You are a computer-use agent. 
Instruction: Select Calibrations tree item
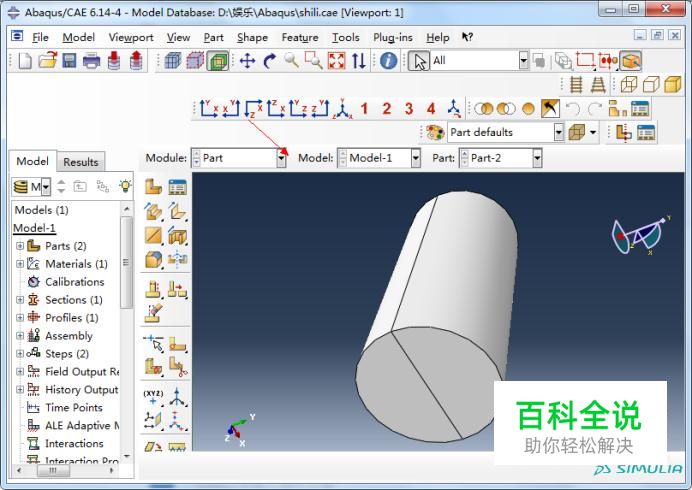pos(75,282)
